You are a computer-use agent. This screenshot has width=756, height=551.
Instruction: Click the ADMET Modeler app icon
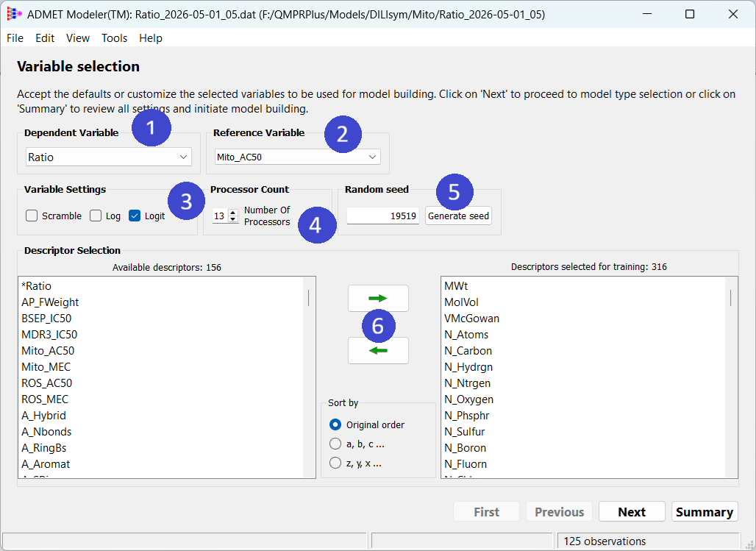point(14,14)
